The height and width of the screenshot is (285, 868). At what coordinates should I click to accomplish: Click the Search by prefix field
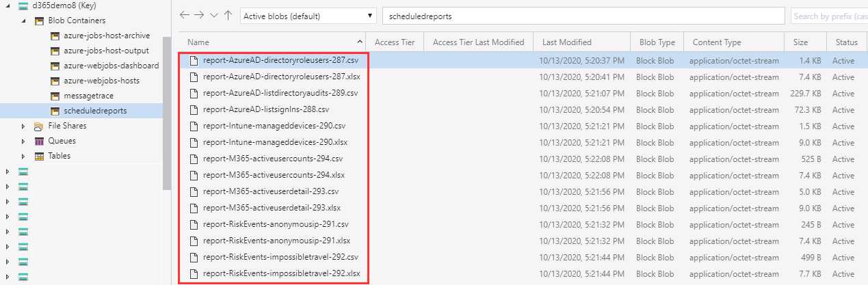(x=829, y=16)
